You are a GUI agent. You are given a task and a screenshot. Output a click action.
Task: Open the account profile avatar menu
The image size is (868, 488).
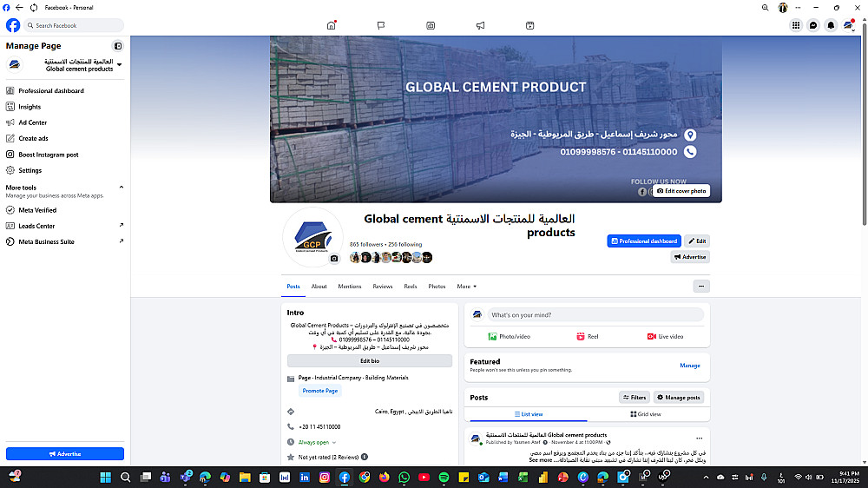(x=849, y=25)
